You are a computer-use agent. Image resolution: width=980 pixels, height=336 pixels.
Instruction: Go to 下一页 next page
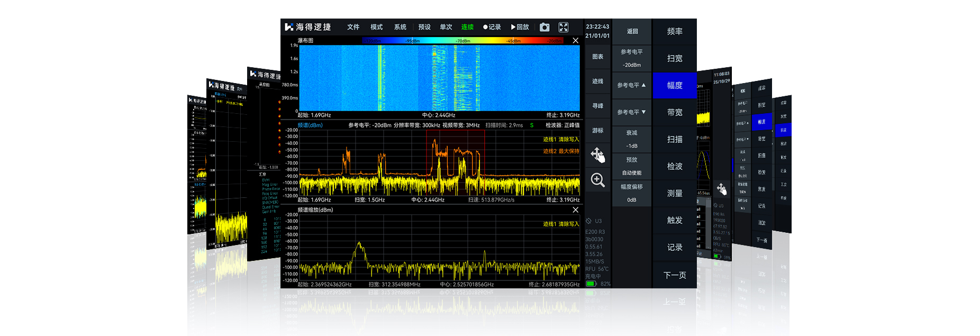tap(675, 275)
